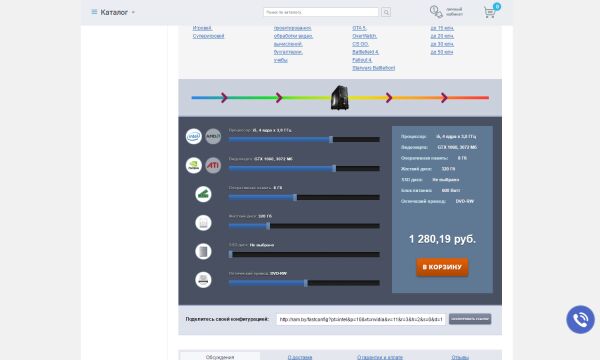The image size is (600, 360).
Task: Click the search magnifier button
Action: point(386,12)
